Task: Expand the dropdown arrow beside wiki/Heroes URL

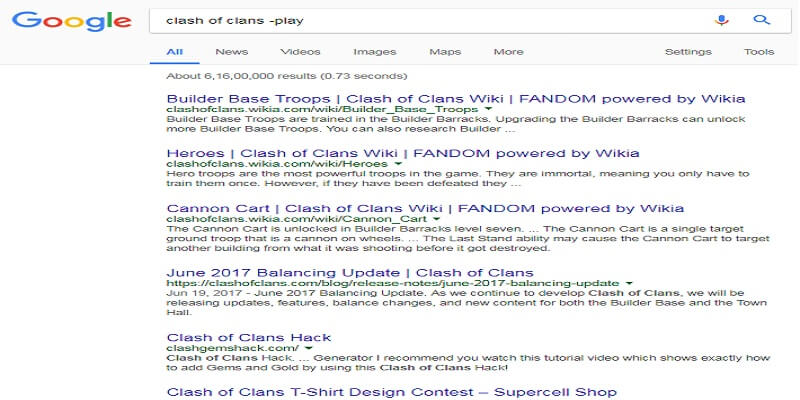Action: (397, 163)
